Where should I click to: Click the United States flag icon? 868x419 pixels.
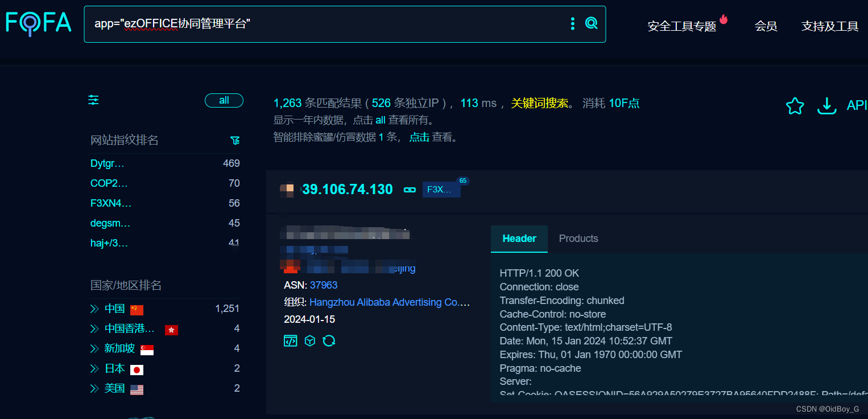pyautogui.click(x=137, y=389)
